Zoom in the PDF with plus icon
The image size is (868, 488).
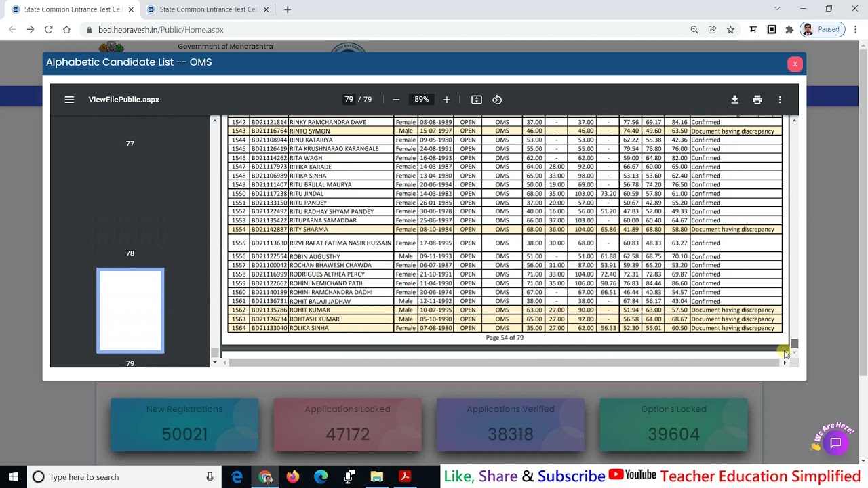446,100
